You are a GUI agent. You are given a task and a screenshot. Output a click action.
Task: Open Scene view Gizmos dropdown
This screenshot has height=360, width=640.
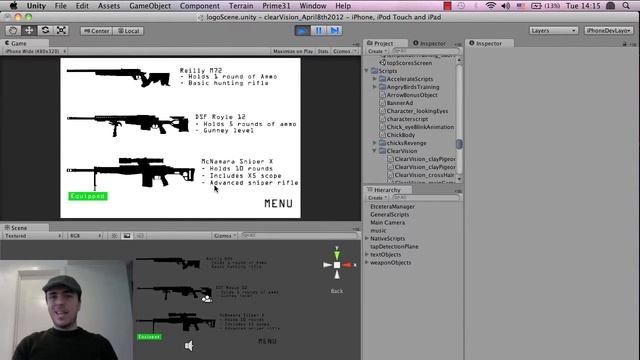[x=225, y=236]
